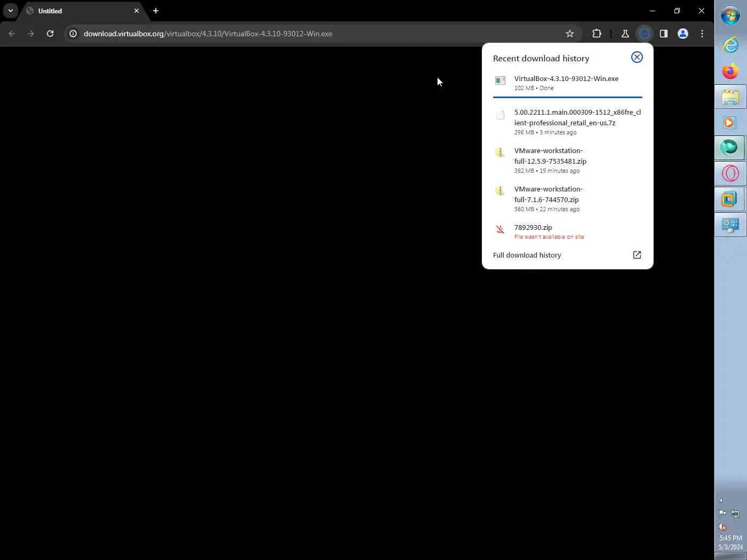Viewport: 747px width, 560px height.
Task: Open the VMware taskbar icon
Action: pyautogui.click(x=730, y=199)
